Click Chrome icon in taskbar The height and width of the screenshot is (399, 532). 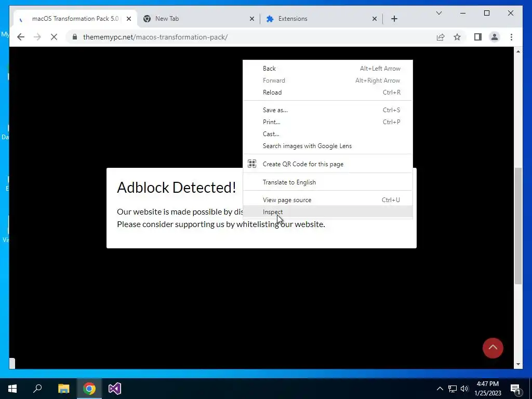coord(89,389)
